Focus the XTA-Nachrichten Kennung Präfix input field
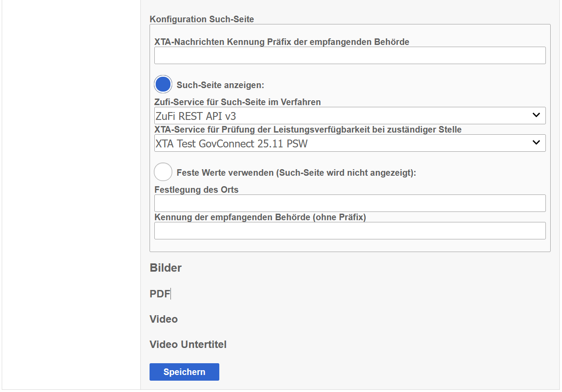This screenshot has width=562, height=392. 350,55
